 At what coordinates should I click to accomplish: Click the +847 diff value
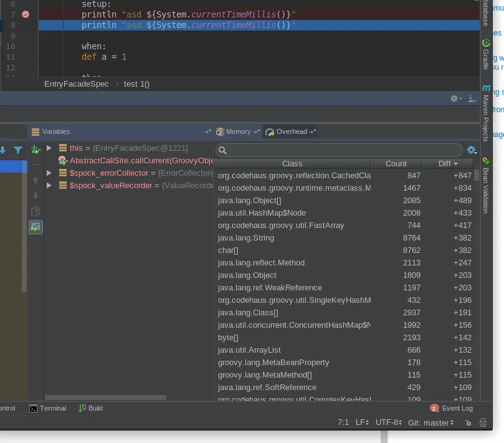[x=462, y=176]
